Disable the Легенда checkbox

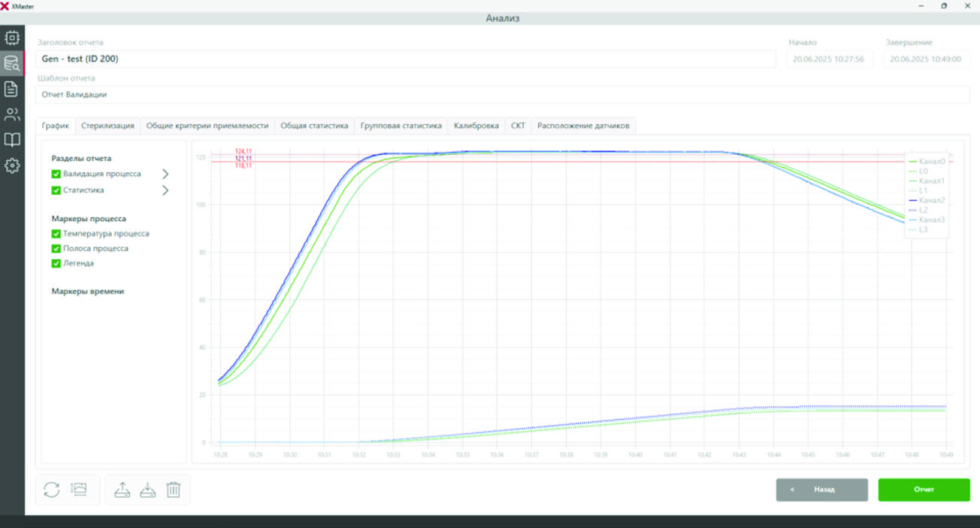(56, 263)
